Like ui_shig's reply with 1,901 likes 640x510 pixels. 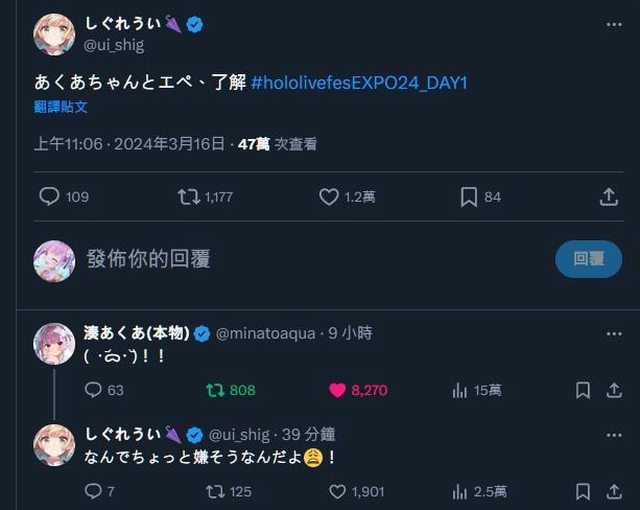pos(338,491)
